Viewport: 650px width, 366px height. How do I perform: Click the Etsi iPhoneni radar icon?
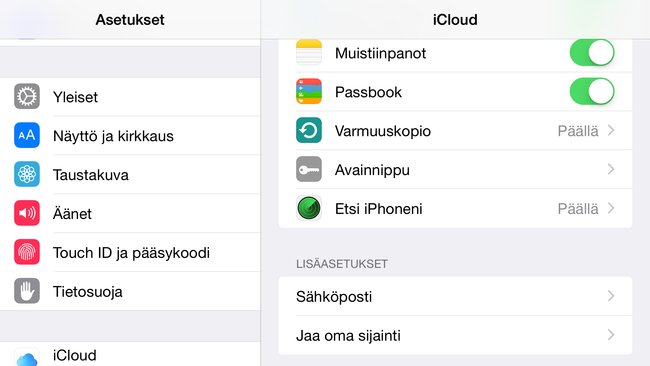(x=309, y=208)
